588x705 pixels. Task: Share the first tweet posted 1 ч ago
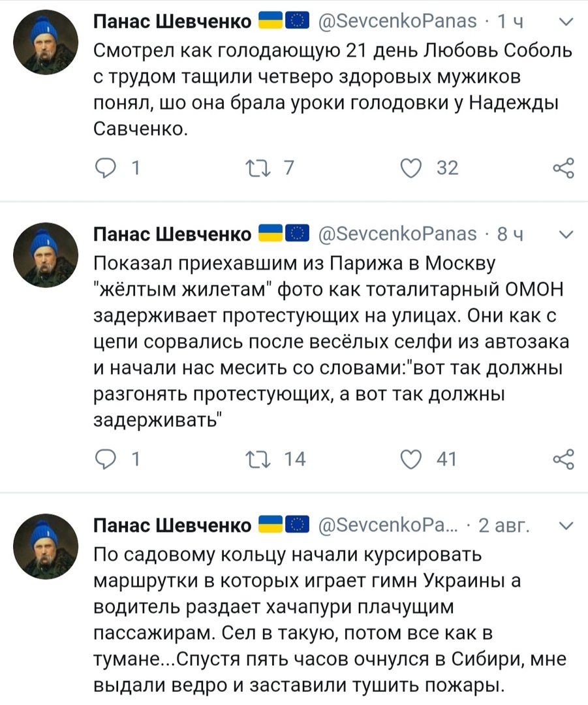pyautogui.click(x=563, y=168)
